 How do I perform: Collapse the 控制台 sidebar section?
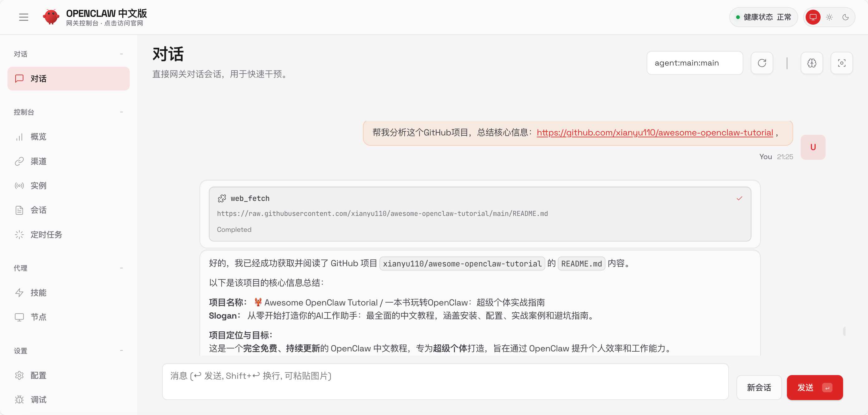[x=121, y=112]
